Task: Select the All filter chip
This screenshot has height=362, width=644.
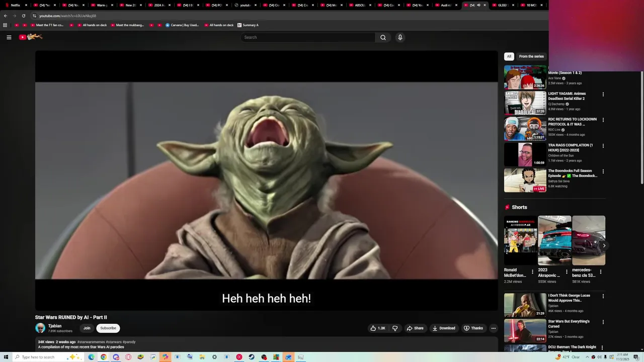Action: 509,56
